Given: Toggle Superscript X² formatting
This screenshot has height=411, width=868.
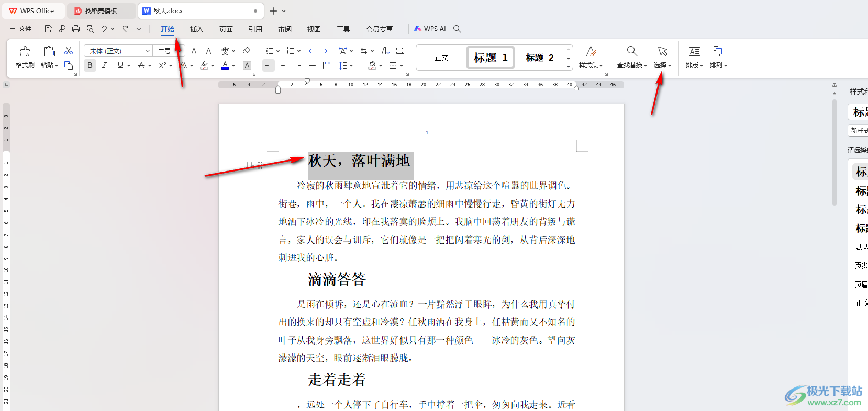Looking at the screenshot, I should (163, 65).
